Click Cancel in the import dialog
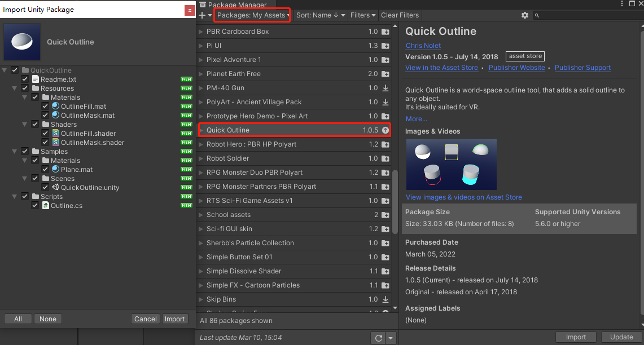The height and width of the screenshot is (345, 644). click(146, 319)
